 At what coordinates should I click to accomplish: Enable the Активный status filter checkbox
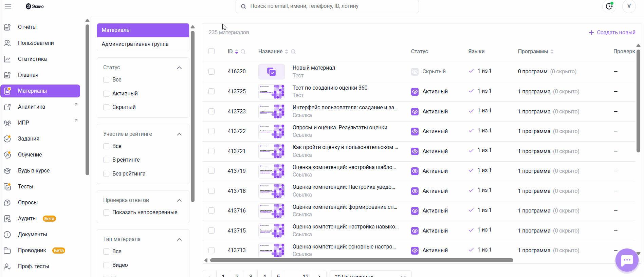click(x=106, y=94)
